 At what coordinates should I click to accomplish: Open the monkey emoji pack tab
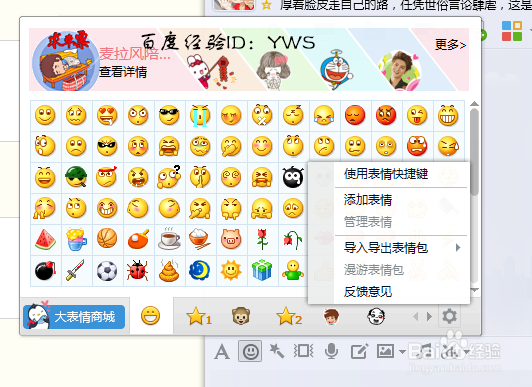241,316
